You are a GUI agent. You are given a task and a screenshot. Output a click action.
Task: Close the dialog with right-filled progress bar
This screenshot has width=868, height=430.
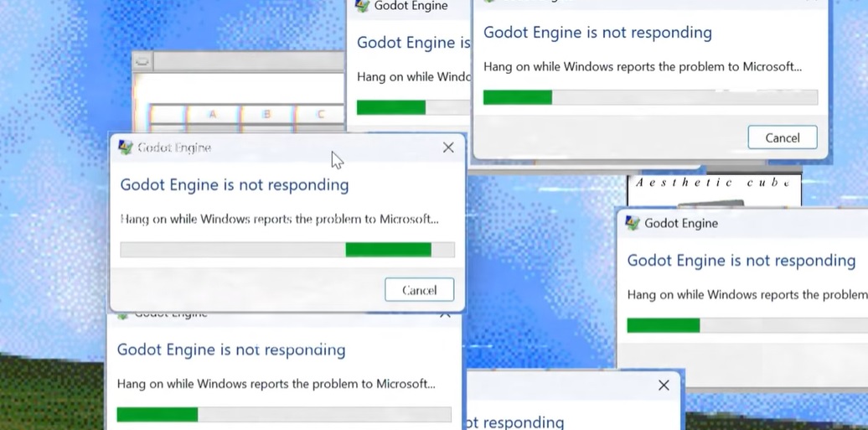[x=448, y=148]
